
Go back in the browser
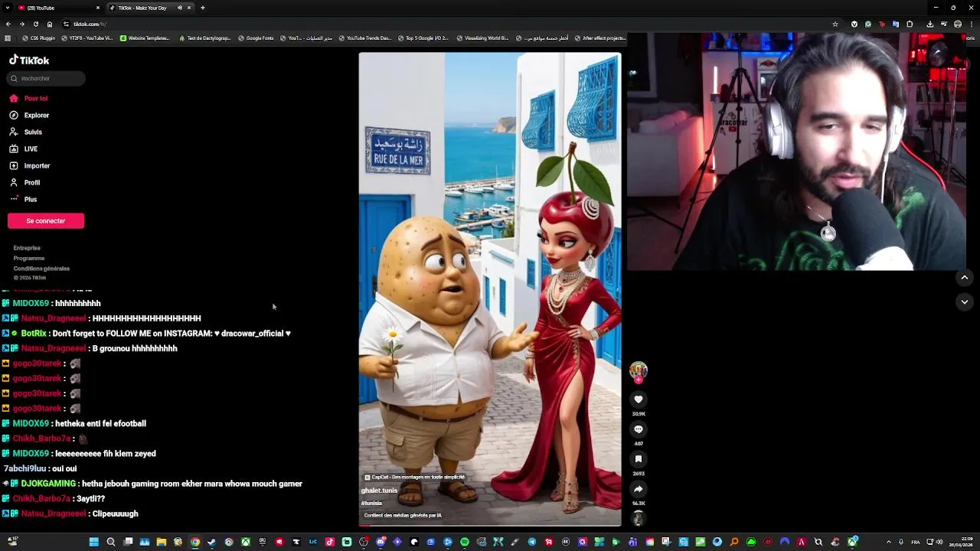point(8,24)
